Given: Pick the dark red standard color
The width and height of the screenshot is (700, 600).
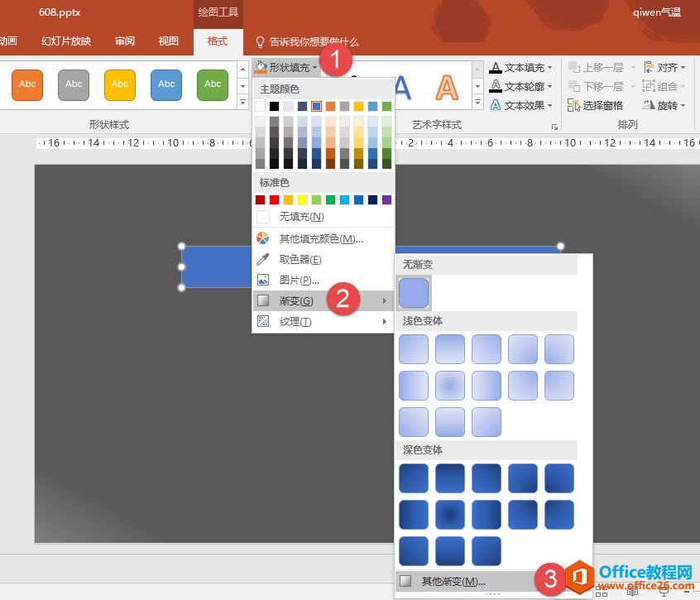Looking at the screenshot, I should click(x=261, y=199).
